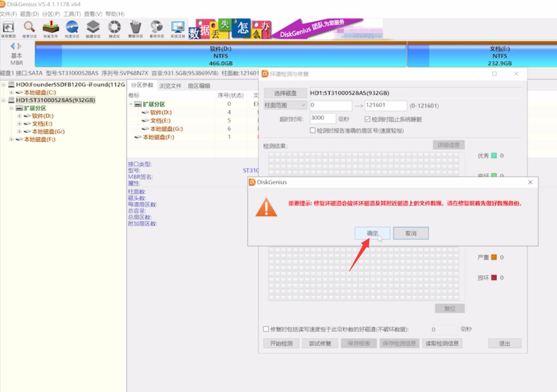Click 开始检测 to start detection
The width and height of the screenshot is (557, 392).
coord(281,343)
